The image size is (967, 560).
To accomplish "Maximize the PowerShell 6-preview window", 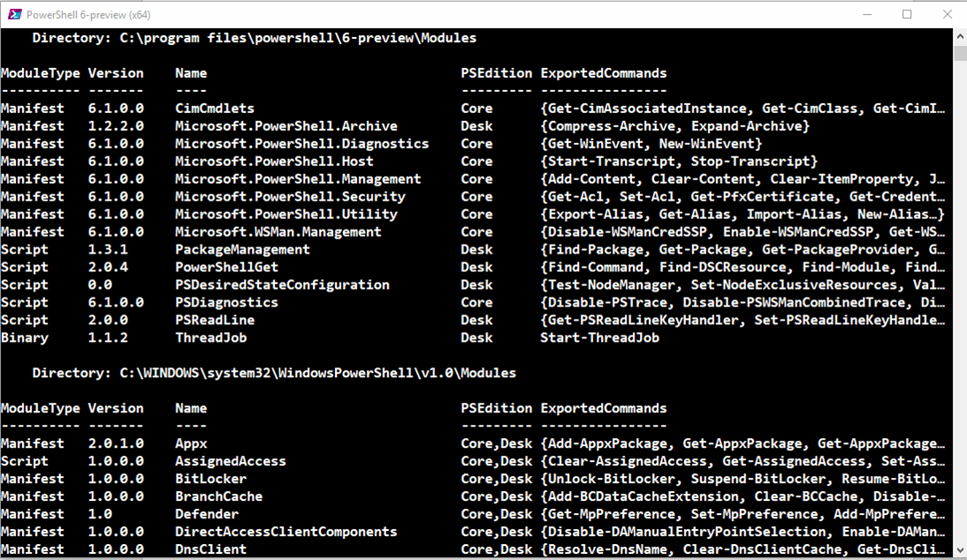I will [907, 14].
